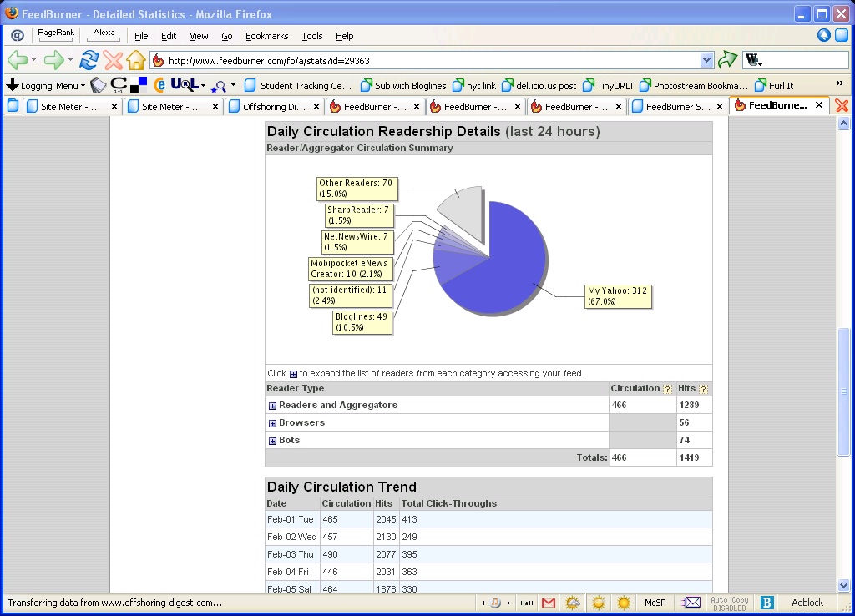
Task: Open the dropdown arrow next to the magnifier icon
Action: pyautogui.click(x=234, y=85)
